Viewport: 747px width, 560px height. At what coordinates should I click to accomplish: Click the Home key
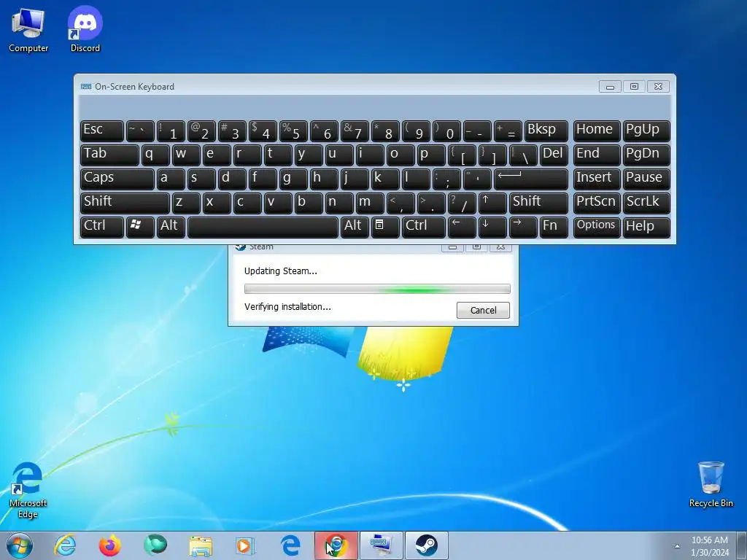(x=597, y=131)
